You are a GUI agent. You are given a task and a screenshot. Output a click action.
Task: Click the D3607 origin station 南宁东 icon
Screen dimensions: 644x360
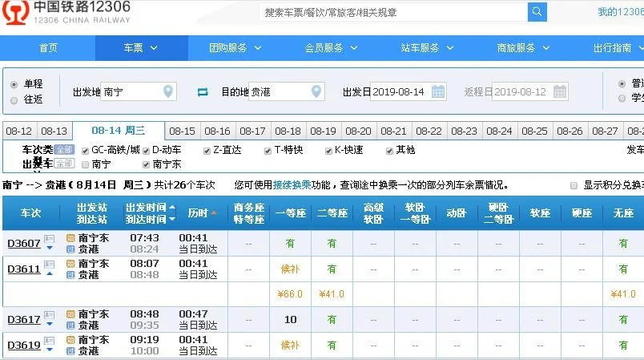(70, 238)
